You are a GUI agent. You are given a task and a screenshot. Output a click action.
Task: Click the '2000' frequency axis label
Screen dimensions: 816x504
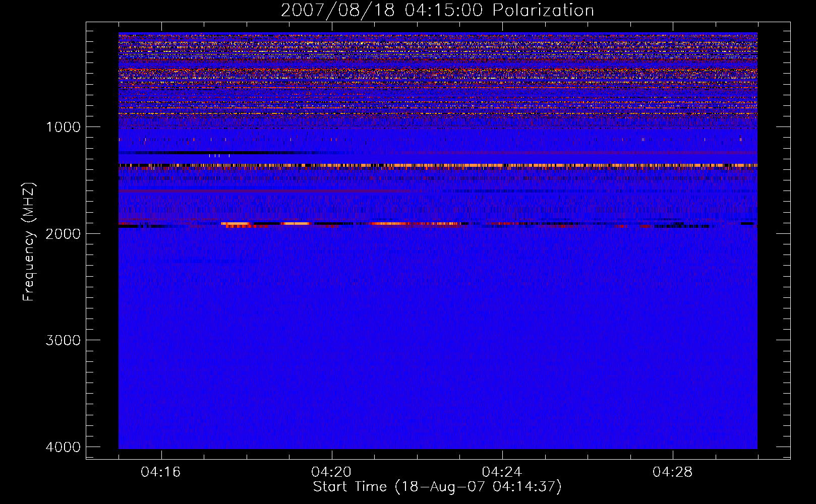coord(63,233)
